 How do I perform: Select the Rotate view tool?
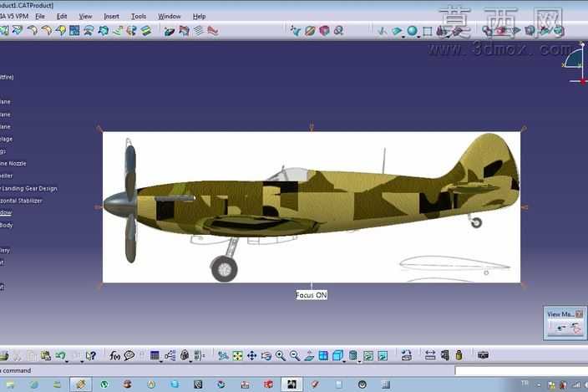tap(266, 355)
